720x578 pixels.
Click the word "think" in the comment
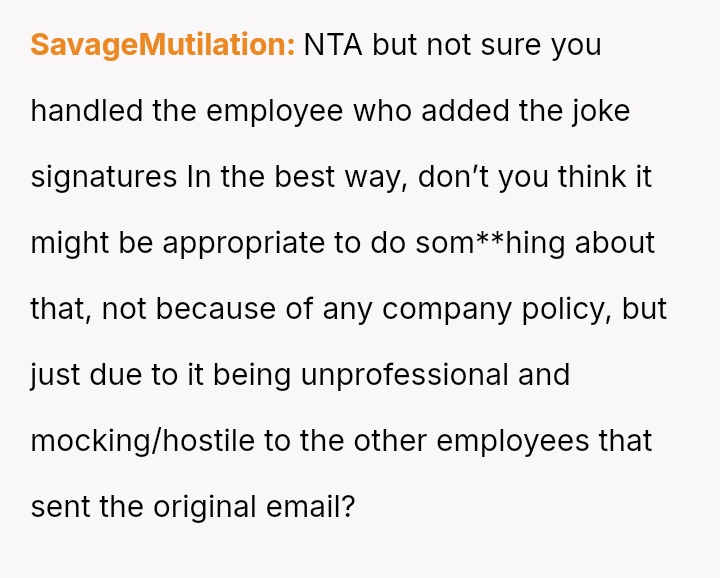[585, 177]
